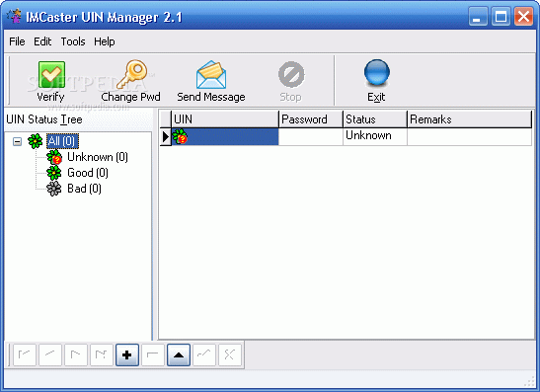Click the current row indicator arrow in grid
This screenshot has height=392, width=540.
coord(166,136)
